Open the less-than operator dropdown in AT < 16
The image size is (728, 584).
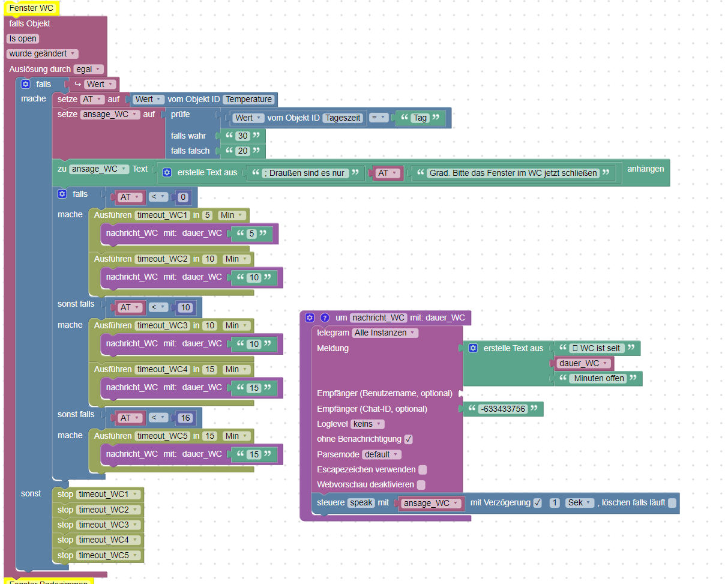tap(159, 418)
